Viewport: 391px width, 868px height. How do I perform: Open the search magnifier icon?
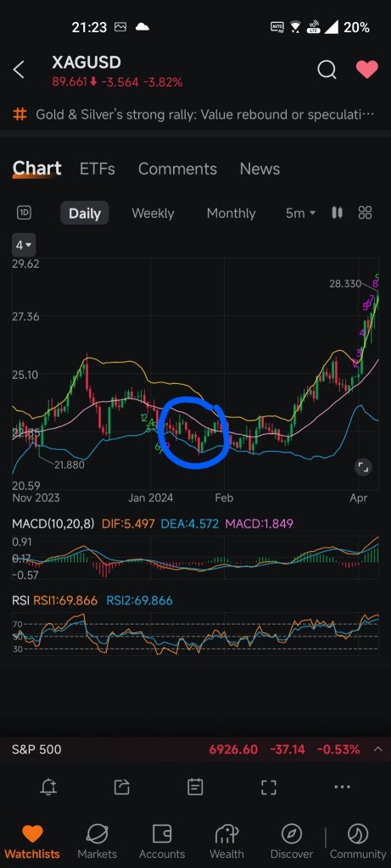pyautogui.click(x=327, y=70)
